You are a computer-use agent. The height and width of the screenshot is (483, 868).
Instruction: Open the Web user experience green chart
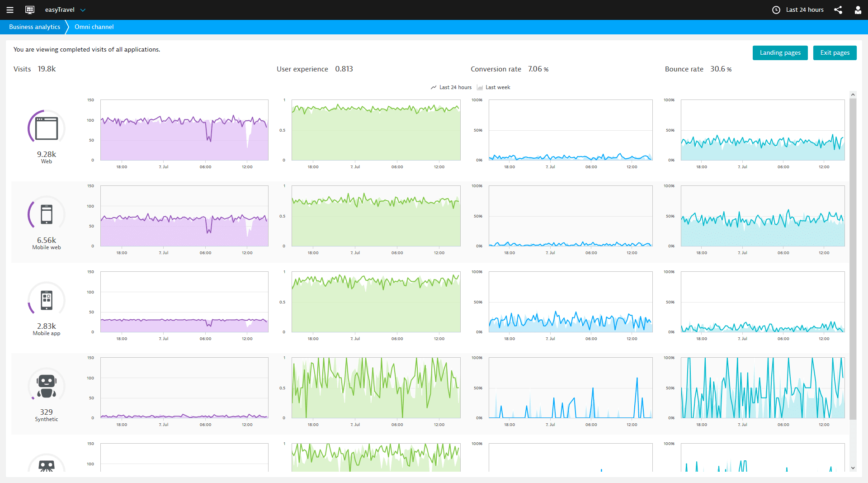[376, 130]
